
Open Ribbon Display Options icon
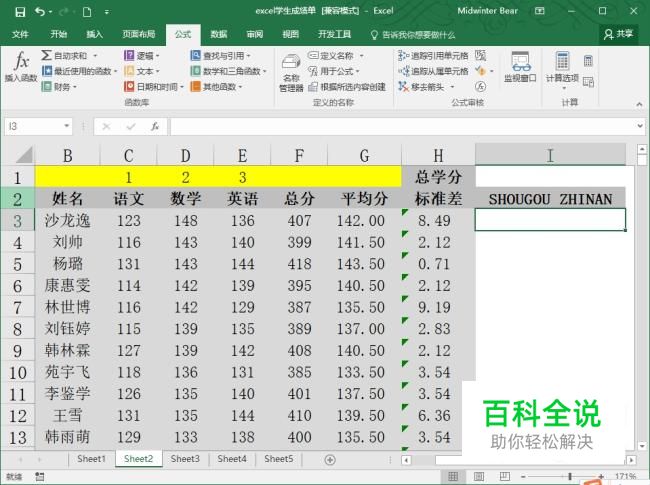tap(539, 12)
